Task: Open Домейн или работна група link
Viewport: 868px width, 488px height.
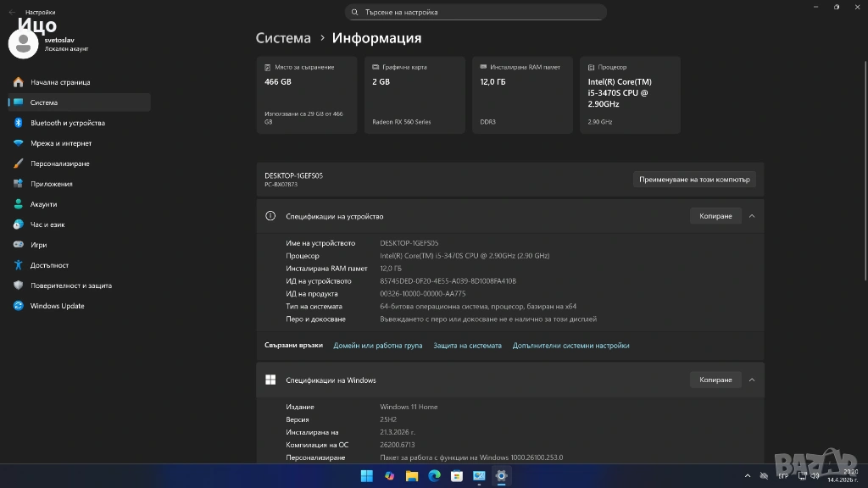Action: point(377,346)
